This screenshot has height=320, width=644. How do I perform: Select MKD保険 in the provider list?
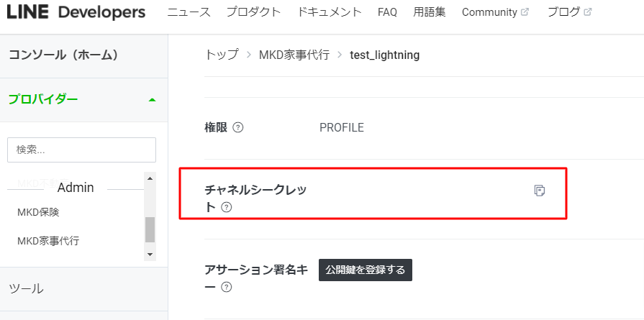(38, 212)
